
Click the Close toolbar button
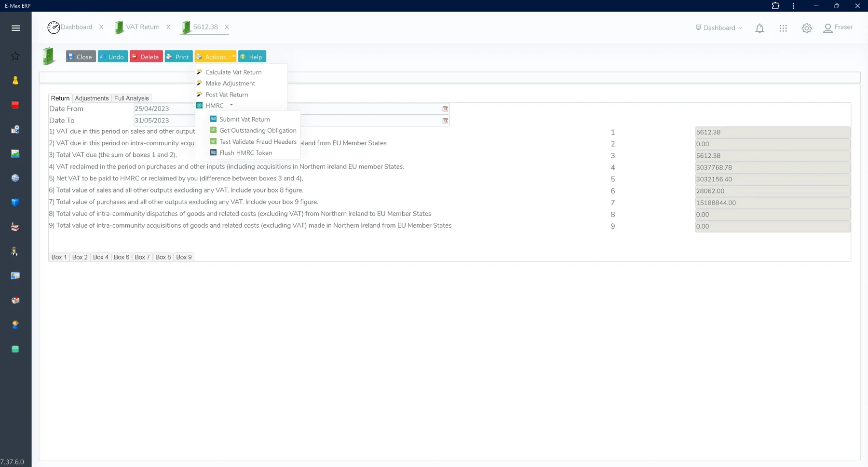click(81, 57)
